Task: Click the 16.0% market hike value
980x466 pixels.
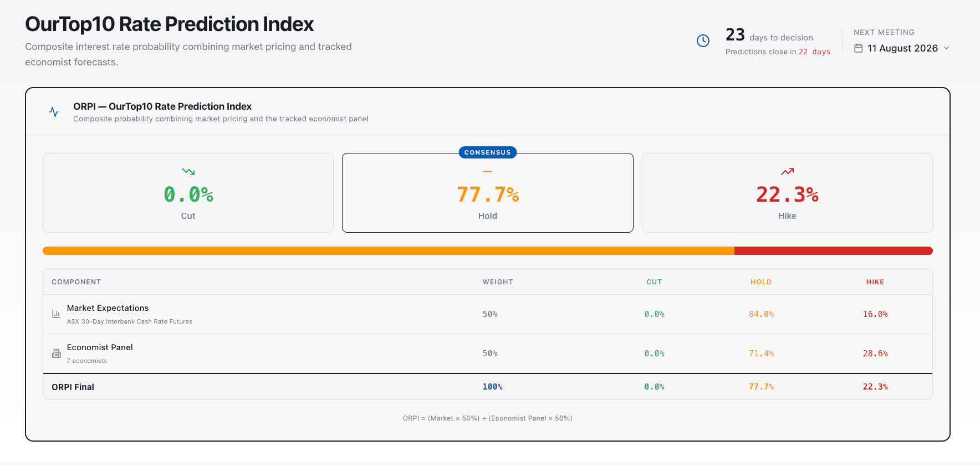Action: (x=875, y=314)
